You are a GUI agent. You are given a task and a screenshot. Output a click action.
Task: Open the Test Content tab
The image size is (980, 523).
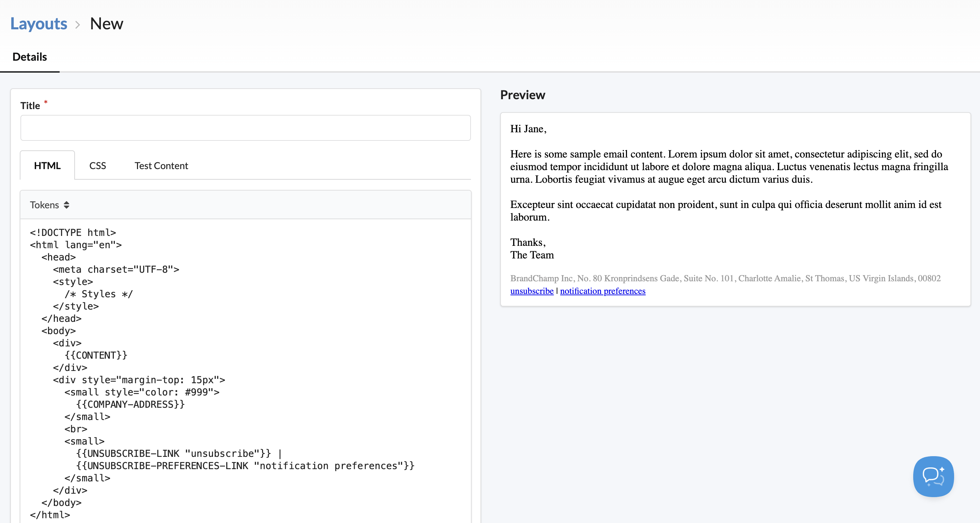(161, 166)
